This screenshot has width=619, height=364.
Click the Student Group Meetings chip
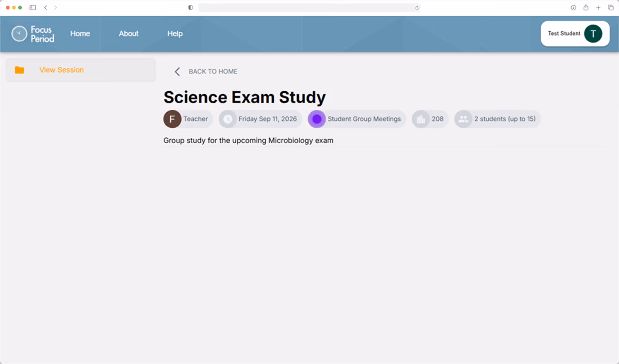(357, 119)
